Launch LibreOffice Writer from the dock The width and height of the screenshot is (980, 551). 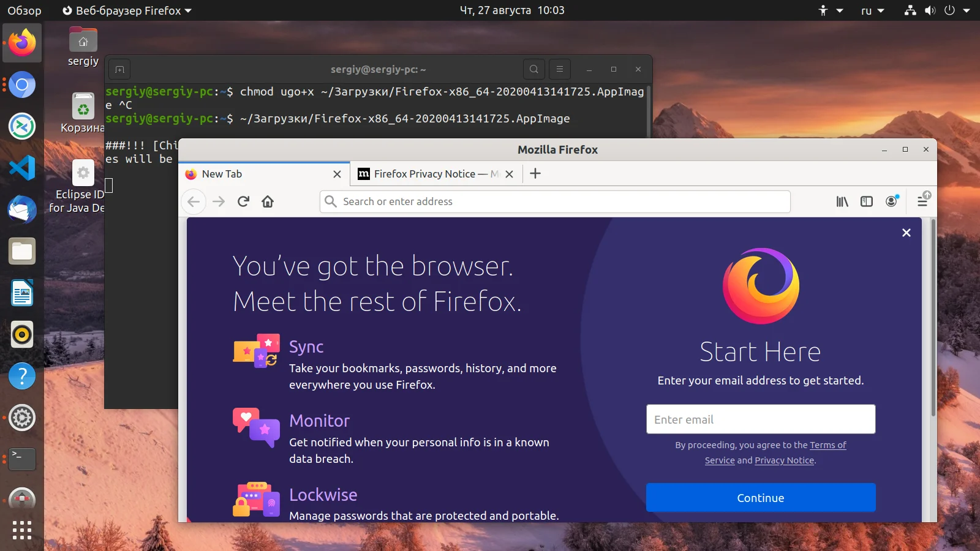[22, 293]
